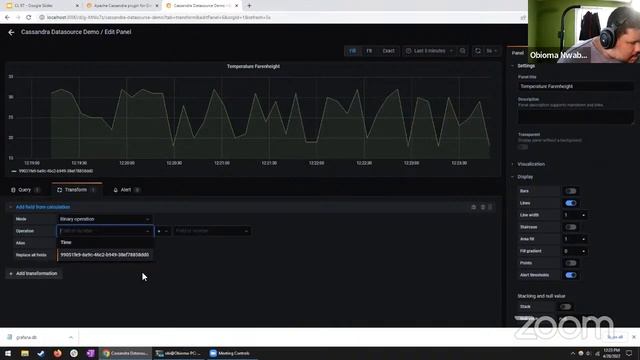This screenshot has height=360, width=640.
Task: Toggle the Bars switch
Action: 571,191
